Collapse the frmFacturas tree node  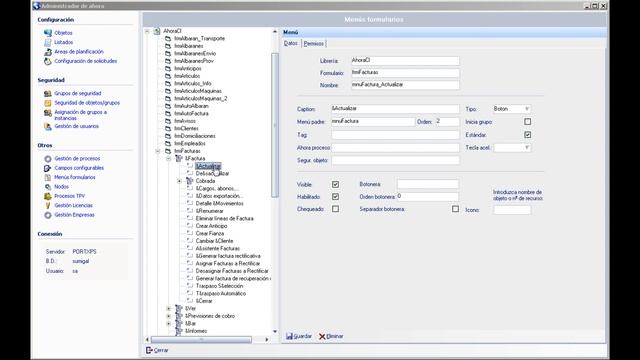click(158, 151)
